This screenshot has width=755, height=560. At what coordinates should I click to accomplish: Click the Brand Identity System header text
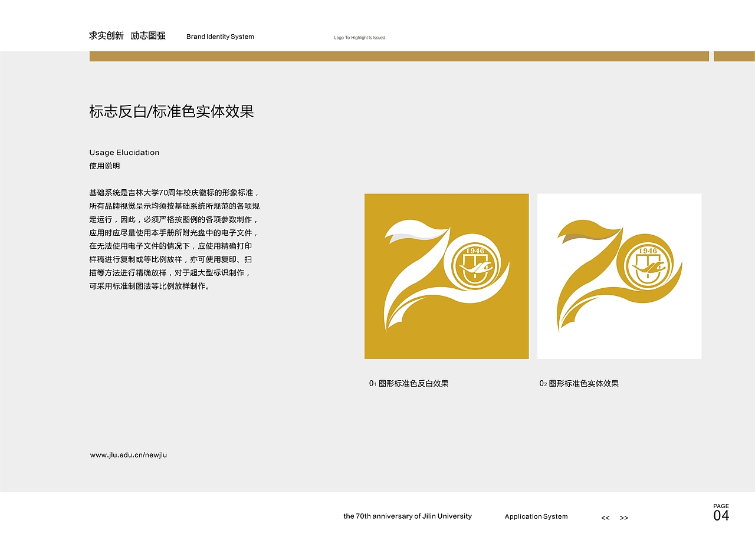coord(220,37)
